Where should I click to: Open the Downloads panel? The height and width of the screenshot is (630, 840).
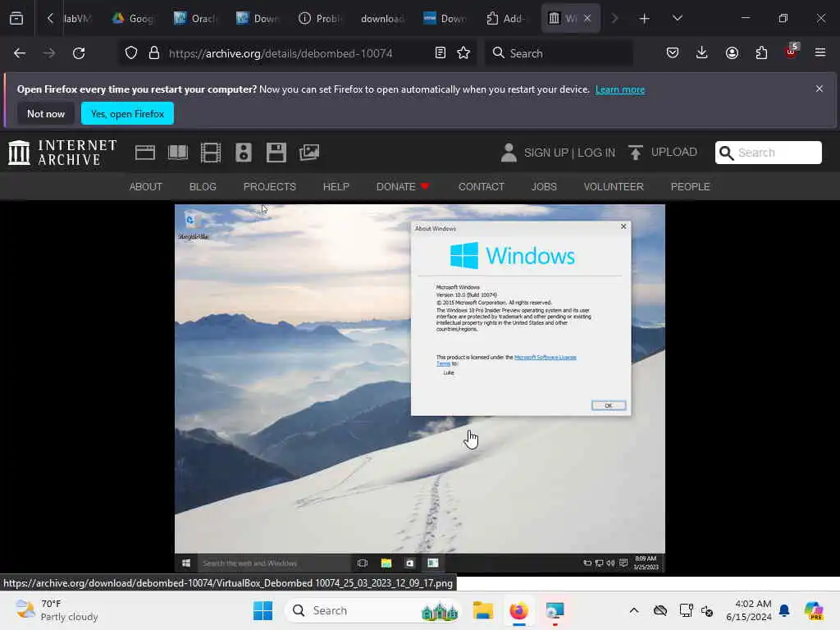point(702,52)
